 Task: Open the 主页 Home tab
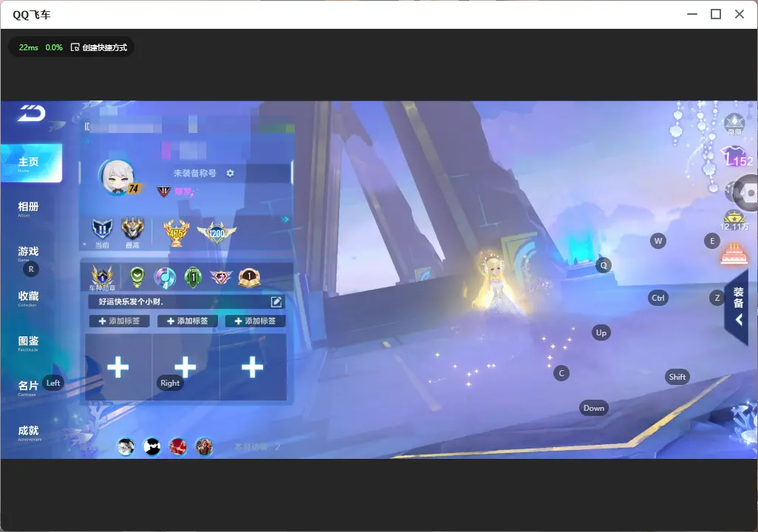[31, 163]
